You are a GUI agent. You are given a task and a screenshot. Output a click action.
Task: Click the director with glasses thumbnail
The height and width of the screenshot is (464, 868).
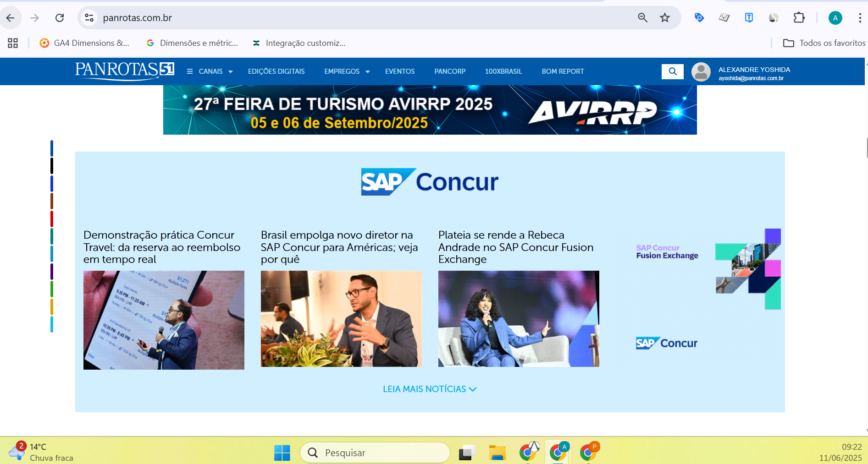click(341, 319)
